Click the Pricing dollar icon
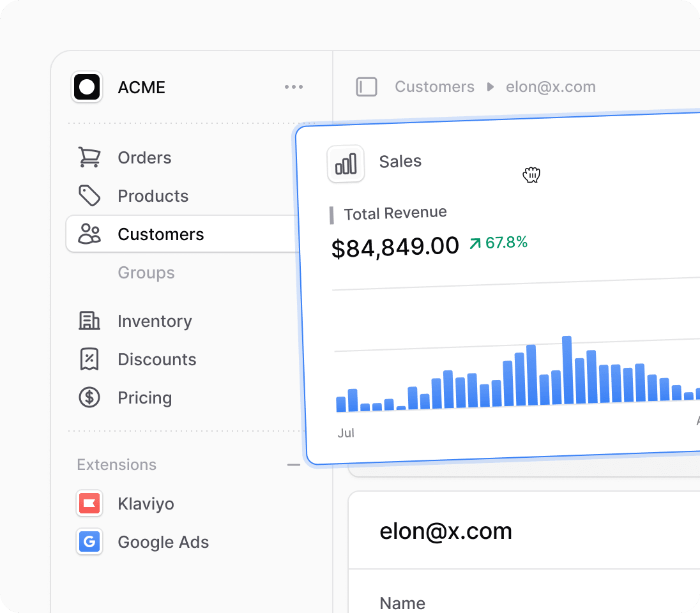 89,397
